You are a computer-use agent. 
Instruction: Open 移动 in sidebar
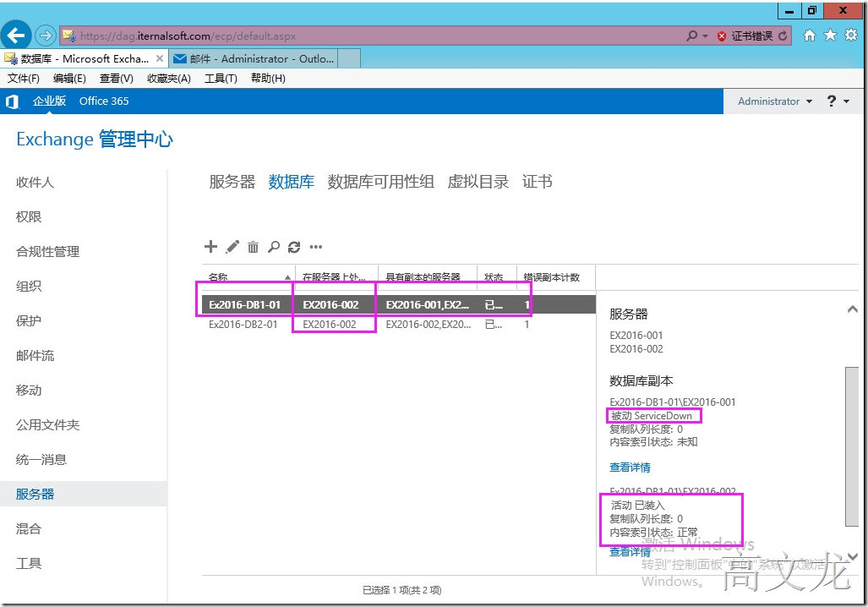coord(29,390)
